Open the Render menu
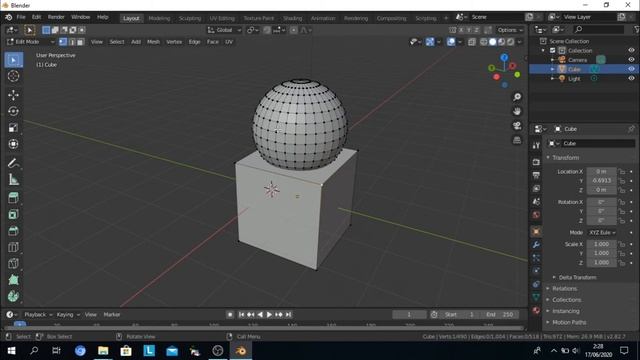 point(56,17)
